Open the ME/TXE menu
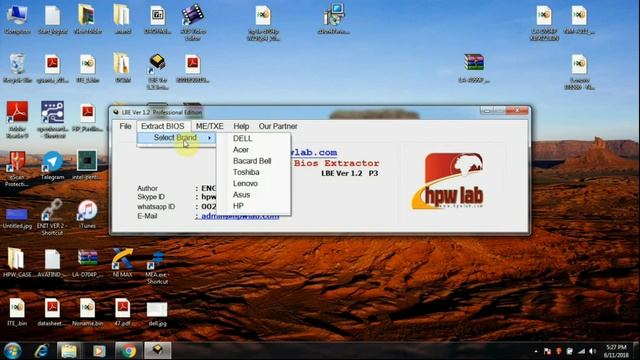Image resolution: width=640 pixels, height=360 pixels. [209, 126]
